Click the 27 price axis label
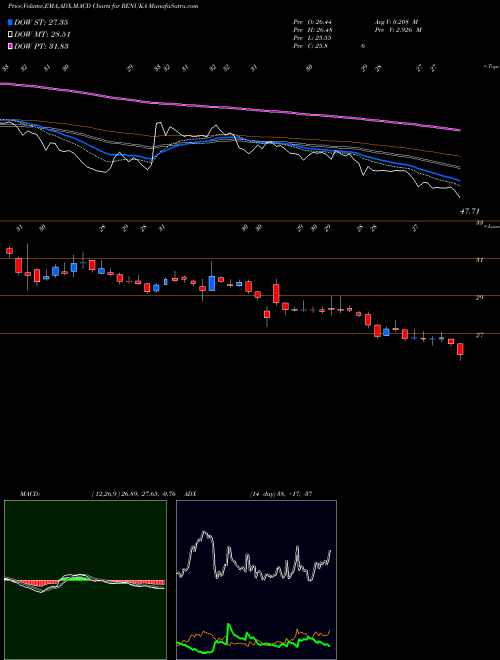 479,335
